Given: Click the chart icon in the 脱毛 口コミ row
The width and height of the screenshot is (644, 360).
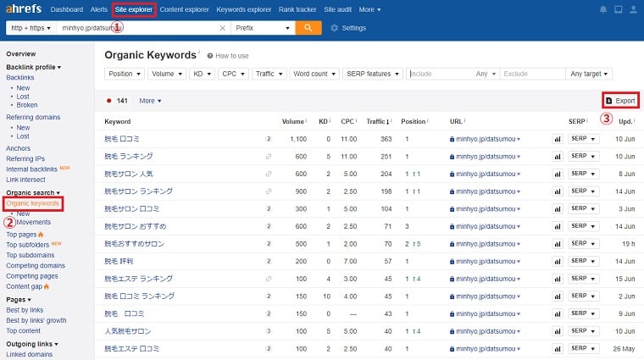Looking at the screenshot, I should [558, 138].
